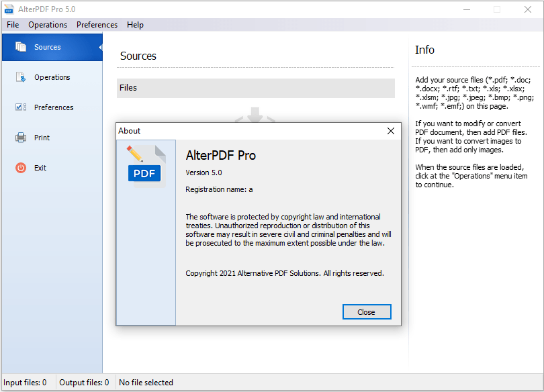This screenshot has width=544, height=392.
Task: Open the Preferences menu in menu bar
Action: (97, 25)
